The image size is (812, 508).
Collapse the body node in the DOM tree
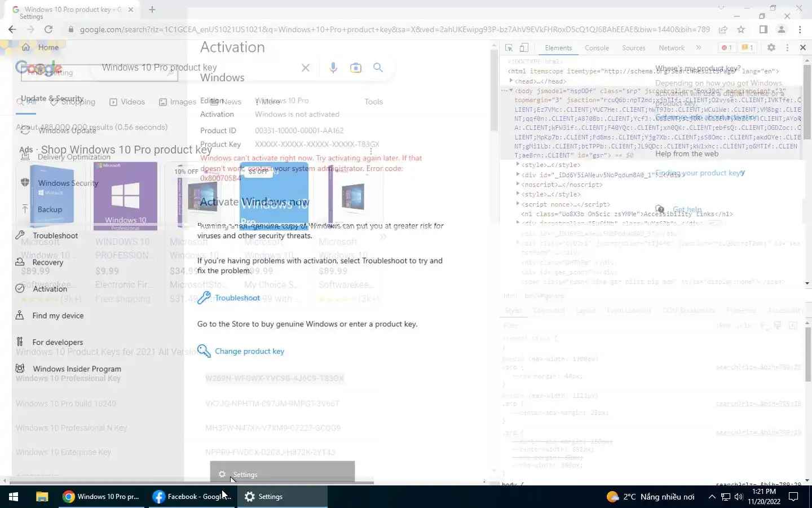click(x=511, y=90)
